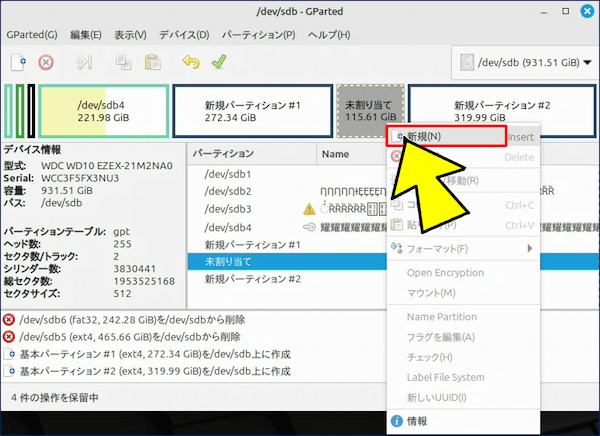
Task: Undo the last operation with yellow arrow
Action: click(191, 62)
